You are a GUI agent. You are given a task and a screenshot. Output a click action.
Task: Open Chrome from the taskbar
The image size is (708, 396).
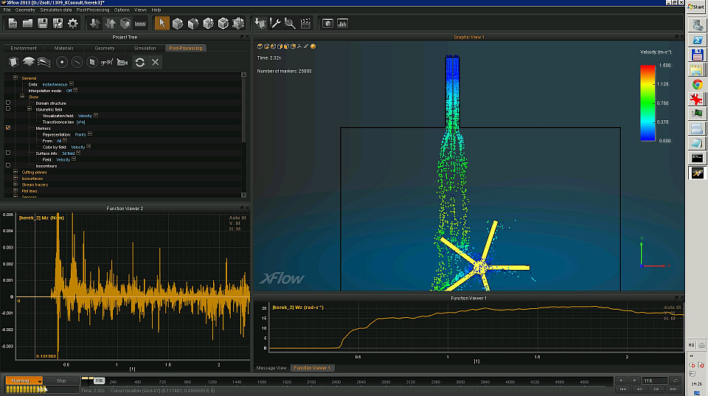point(697,84)
